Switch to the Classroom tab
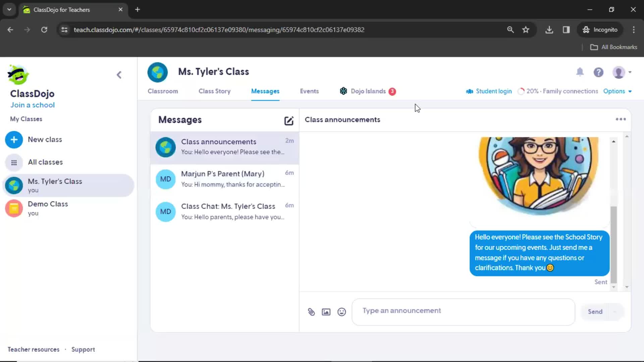This screenshot has height=362, width=644. (163, 91)
